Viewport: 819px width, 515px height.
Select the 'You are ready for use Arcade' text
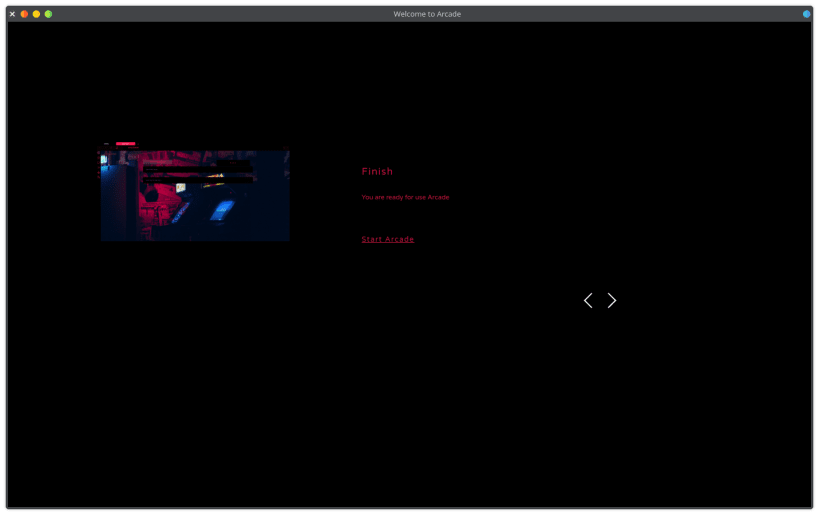click(x=405, y=197)
